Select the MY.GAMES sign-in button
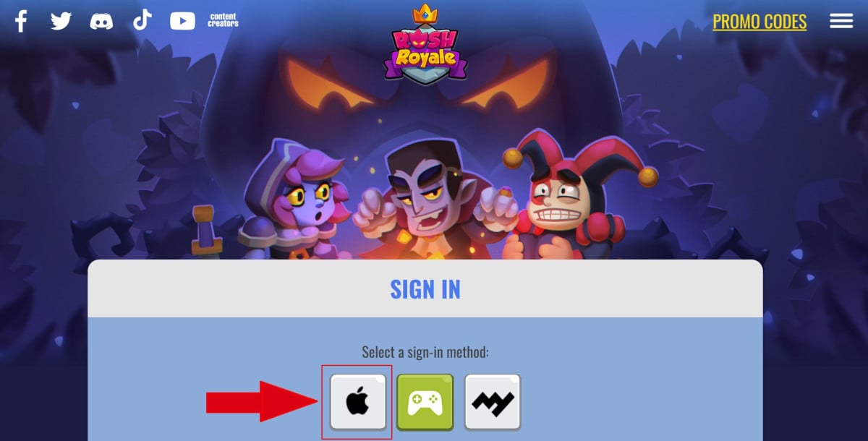This screenshot has width=868, height=441. (493, 402)
